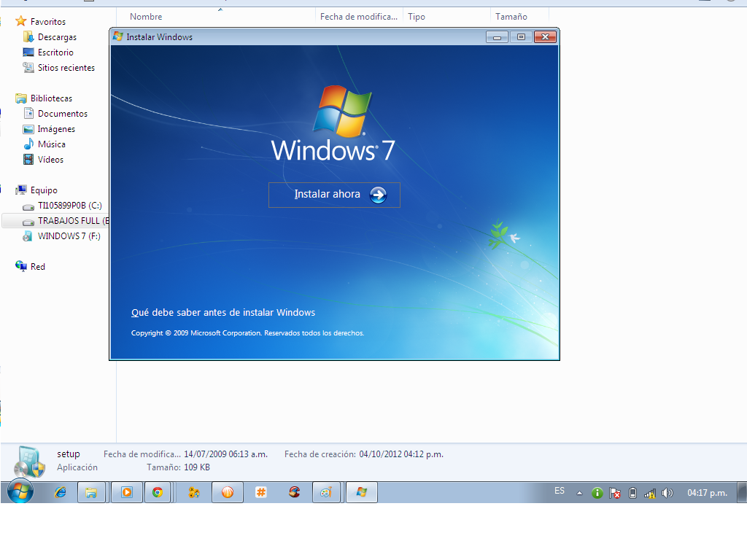Click the Música note icon

(28, 144)
